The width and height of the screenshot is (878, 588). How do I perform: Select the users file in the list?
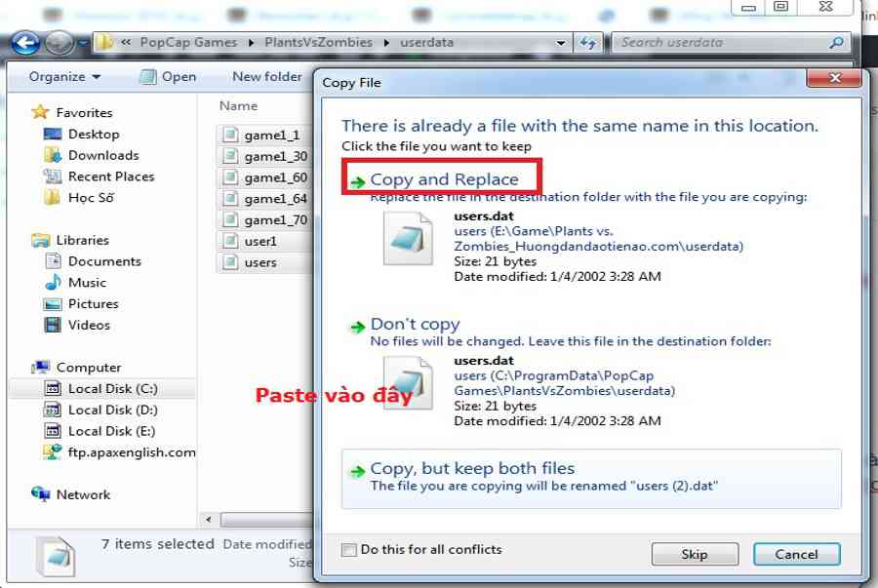click(x=264, y=262)
